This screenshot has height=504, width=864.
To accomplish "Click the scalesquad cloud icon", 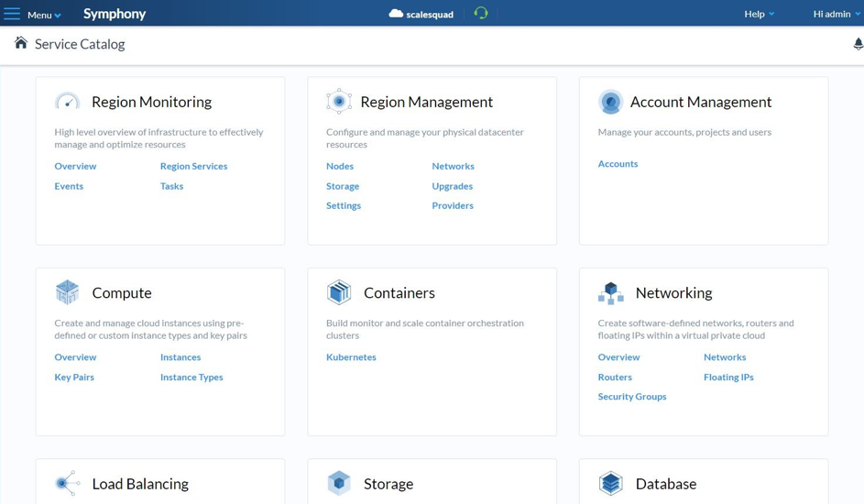I will click(396, 14).
